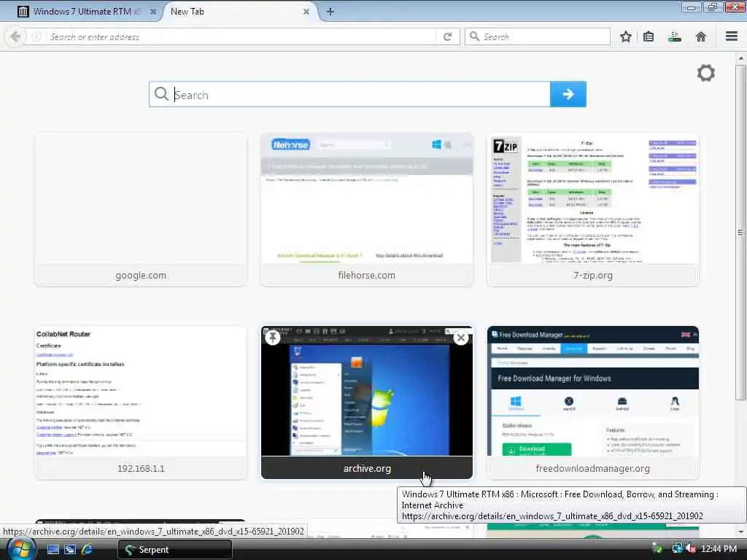Click the vertical scrollbar thumb
This screenshot has height=560, width=747.
(x=740, y=233)
